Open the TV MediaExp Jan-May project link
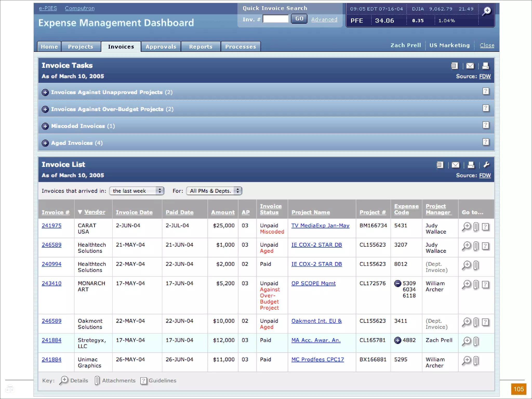Screen dimensions: 532x399 pos(320,226)
